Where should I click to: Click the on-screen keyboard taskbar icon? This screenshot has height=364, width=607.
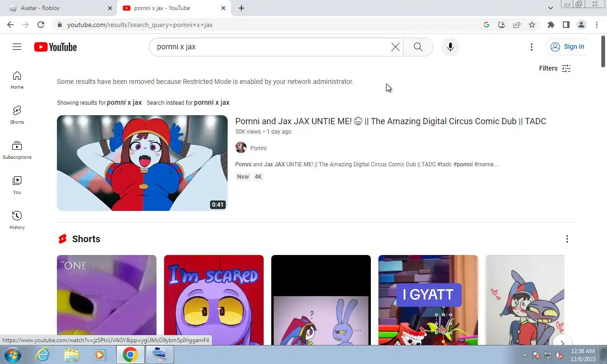(x=159, y=355)
